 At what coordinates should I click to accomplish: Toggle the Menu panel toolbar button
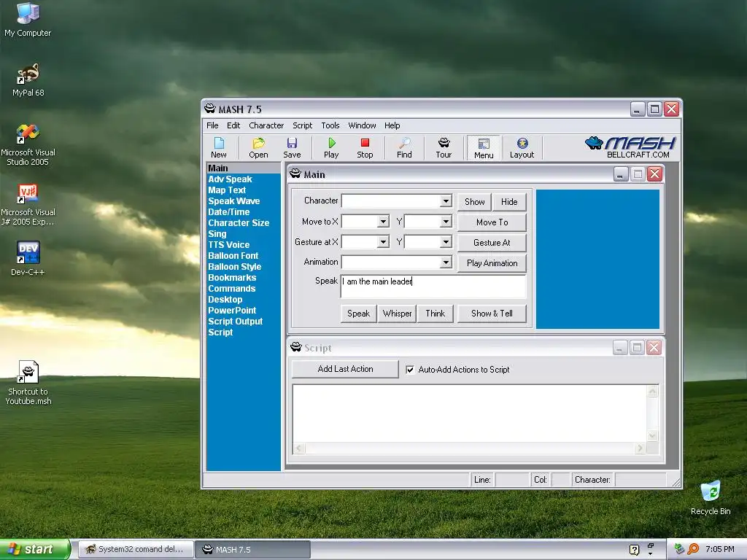click(484, 147)
